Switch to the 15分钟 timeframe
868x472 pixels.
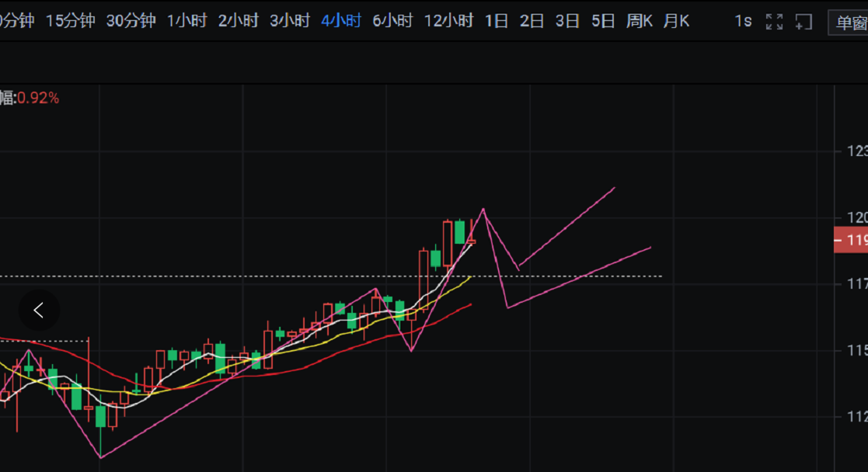point(70,21)
